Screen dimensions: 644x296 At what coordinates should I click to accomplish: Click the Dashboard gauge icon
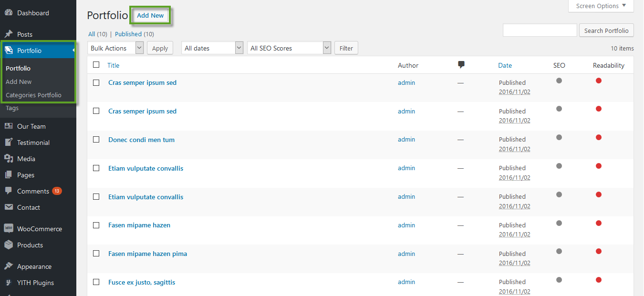8,13
